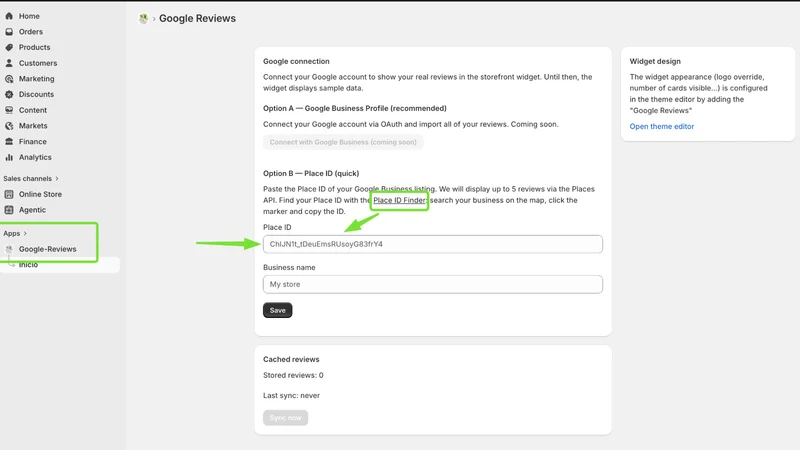The image size is (800, 450).
Task: Click the Sync now button
Action: (285, 418)
